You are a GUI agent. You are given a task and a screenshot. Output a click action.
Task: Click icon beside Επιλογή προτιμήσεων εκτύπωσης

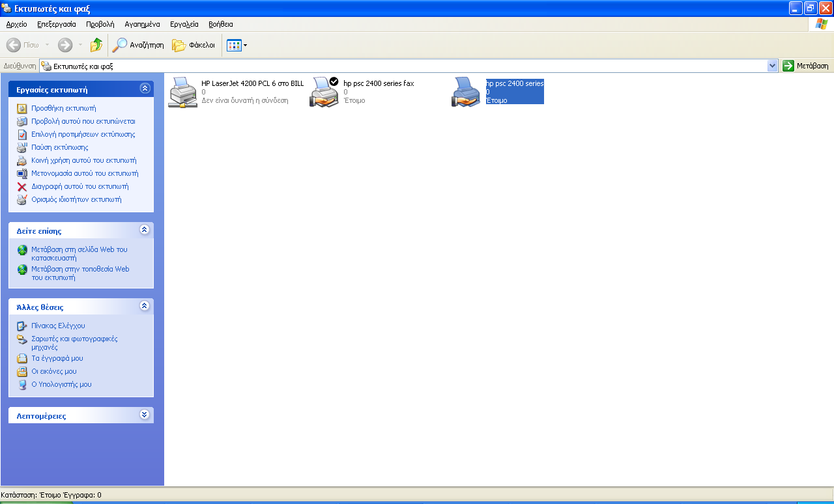(x=22, y=134)
